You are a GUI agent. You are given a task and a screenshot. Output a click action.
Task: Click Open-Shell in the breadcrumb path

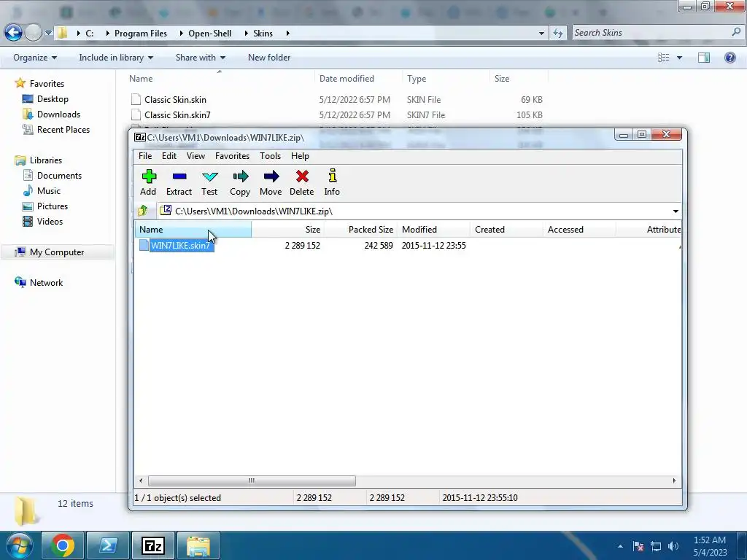pos(209,34)
